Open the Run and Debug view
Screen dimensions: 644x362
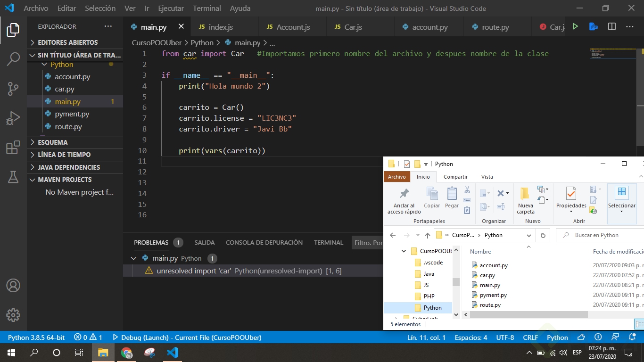pyautogui.click(x=13, y=118)
